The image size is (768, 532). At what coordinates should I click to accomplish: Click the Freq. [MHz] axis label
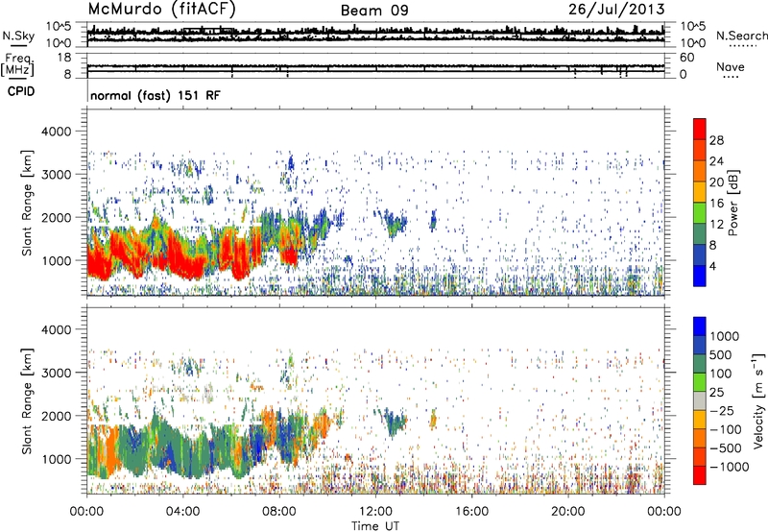coord(18,65)
